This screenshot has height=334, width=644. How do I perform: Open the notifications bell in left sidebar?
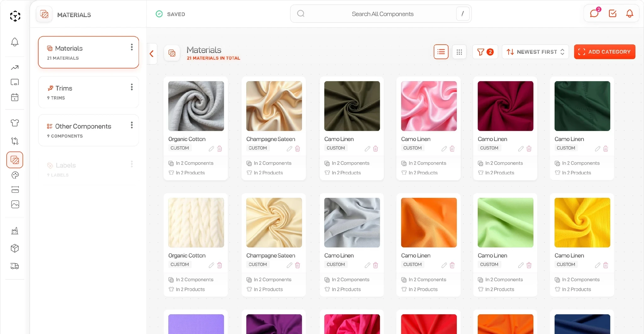click(x=15, y=42)
